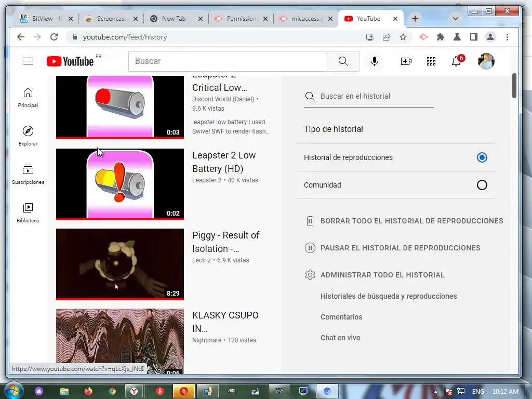The height and width of the screenshot is (399, 532).
Task: Open Explorar in the sidebar
Action: click(28, 136)
